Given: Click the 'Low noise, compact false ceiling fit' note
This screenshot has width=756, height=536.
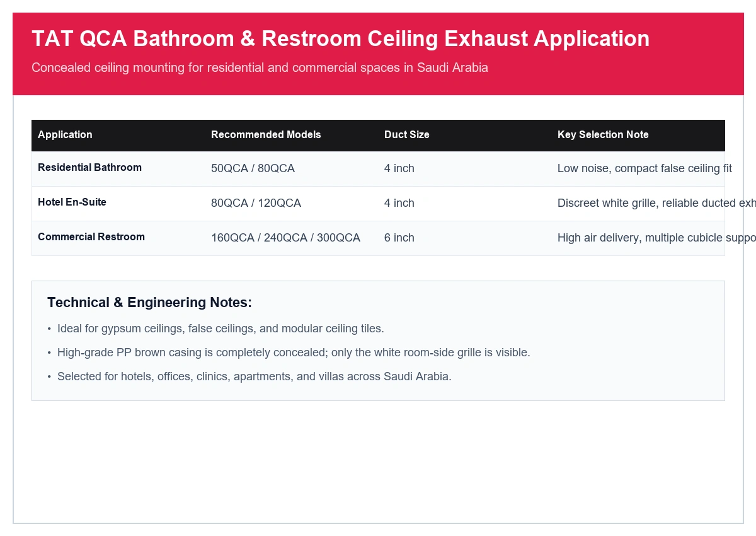Looking at the screenshot, I should tap(644, 168).
